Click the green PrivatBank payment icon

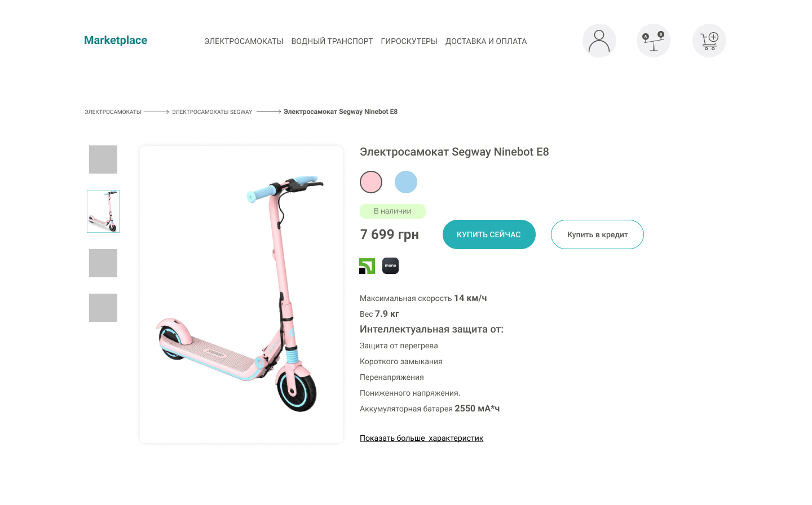click(367, 266)
